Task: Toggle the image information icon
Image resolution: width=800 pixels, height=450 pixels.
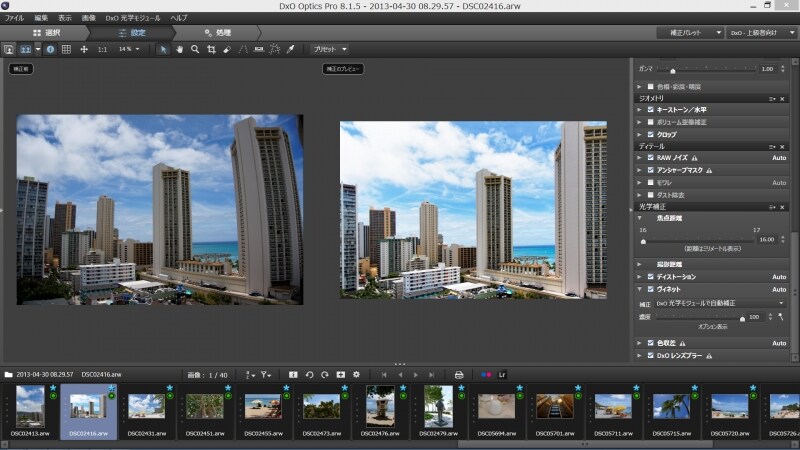Action: pos(50,49)
